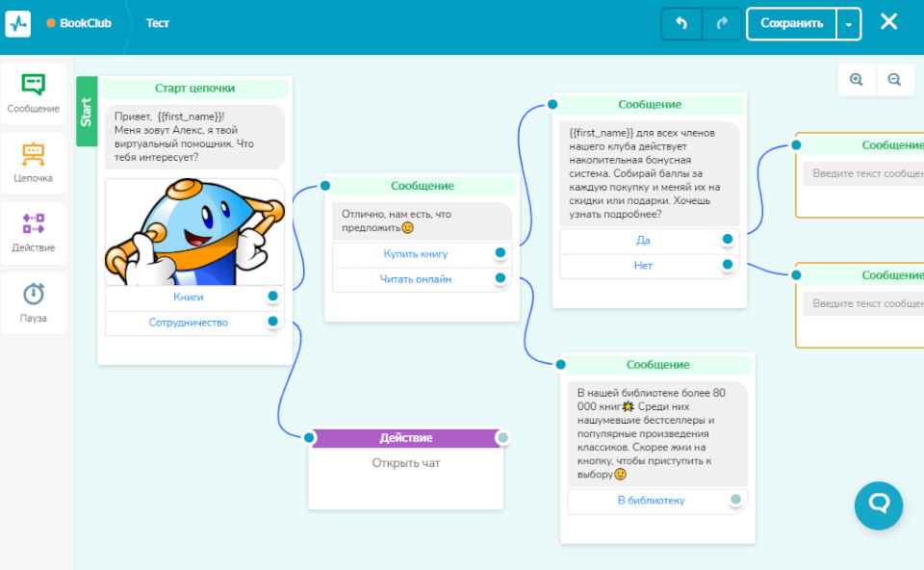This screenshot has height=570, width=924.
Task: Click the connector dot of В библиотеку
Action: (x=736, y=500)
